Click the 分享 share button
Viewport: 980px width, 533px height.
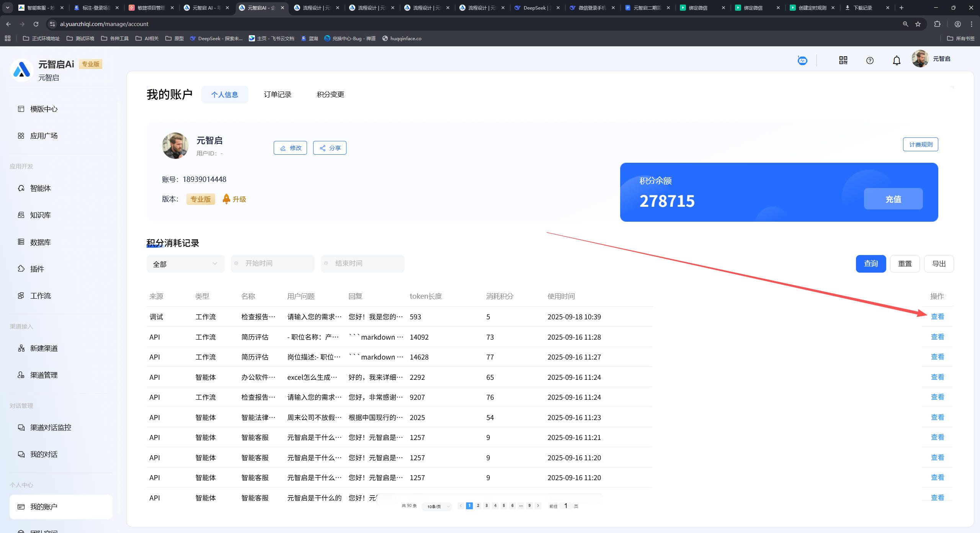tap(330, 148)
